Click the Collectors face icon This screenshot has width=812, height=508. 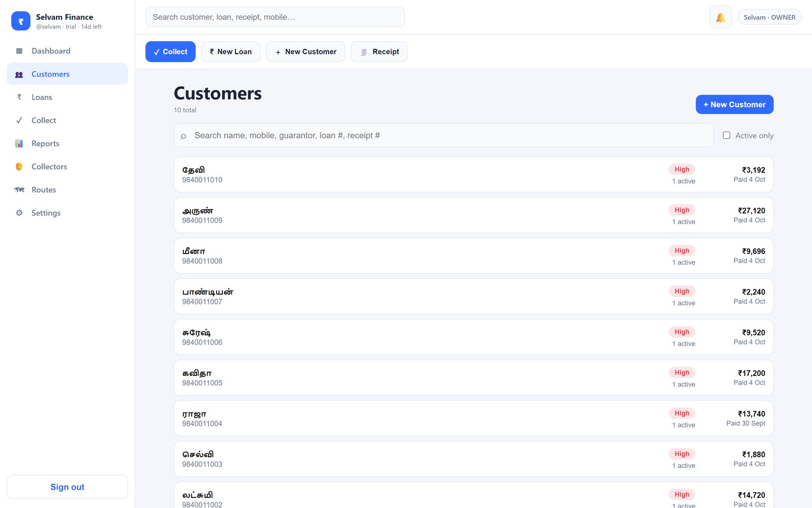[19, 167]
